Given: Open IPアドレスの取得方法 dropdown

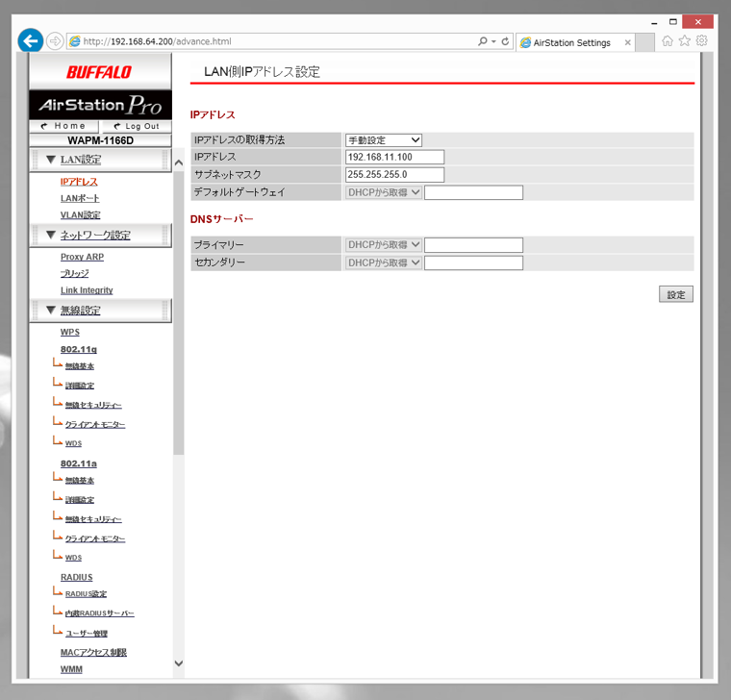Looking at the screenshot, I should click(x=383, y=140).
